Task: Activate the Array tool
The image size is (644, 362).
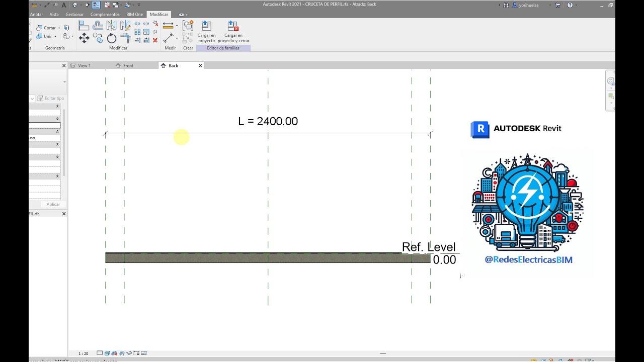Action: (x=137, y=32)
